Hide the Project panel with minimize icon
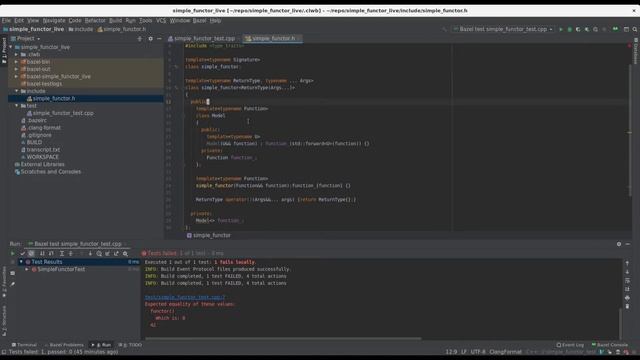The image size is (640, 360). coord(159,39)
